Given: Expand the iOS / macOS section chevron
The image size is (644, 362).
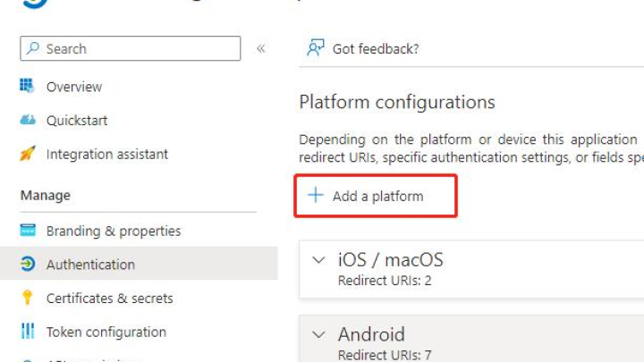Looking at the screenshot, I should 318,260.
